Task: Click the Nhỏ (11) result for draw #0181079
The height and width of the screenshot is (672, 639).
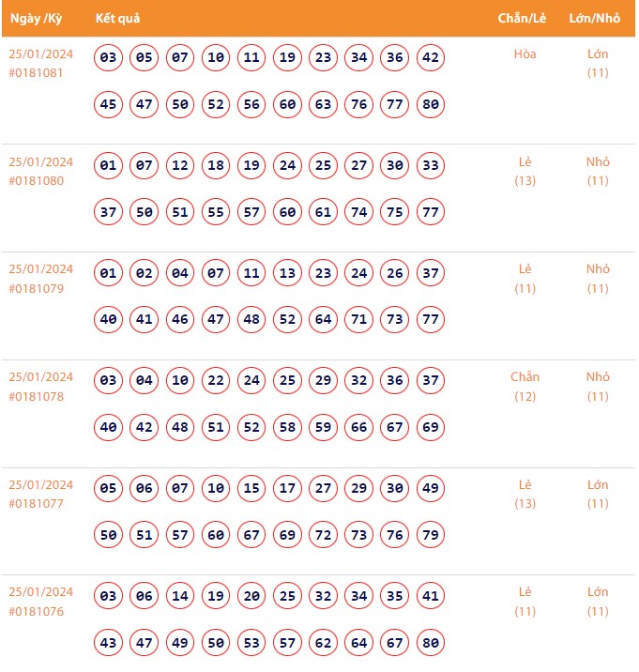Action: coord(598,279)
